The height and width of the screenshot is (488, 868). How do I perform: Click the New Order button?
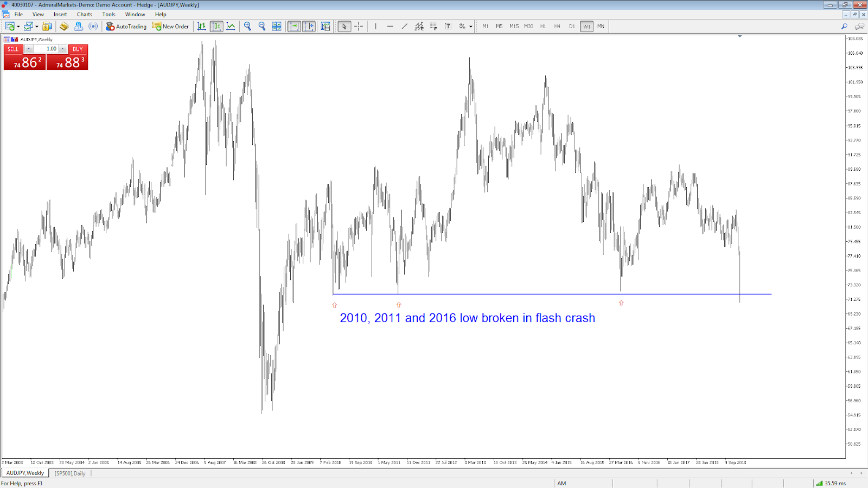(x=171, y=26)
